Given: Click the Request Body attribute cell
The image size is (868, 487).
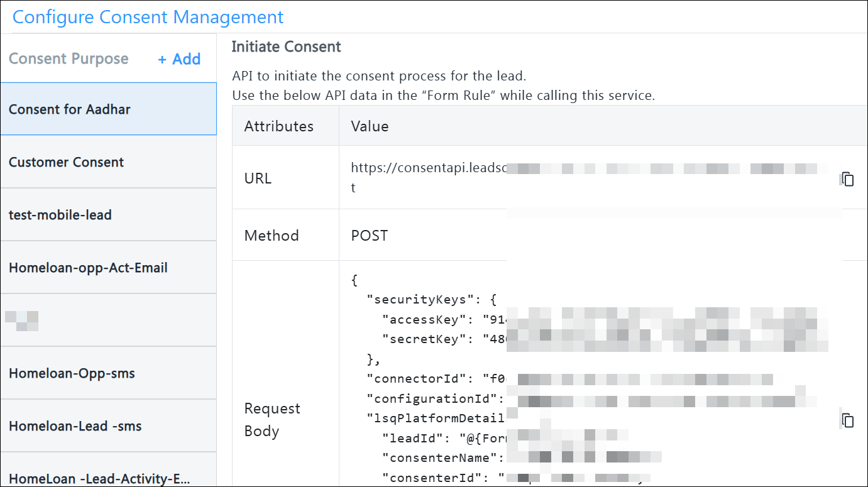Looking at the screenshot, I should pyautogui.click(x=272, y=420).
